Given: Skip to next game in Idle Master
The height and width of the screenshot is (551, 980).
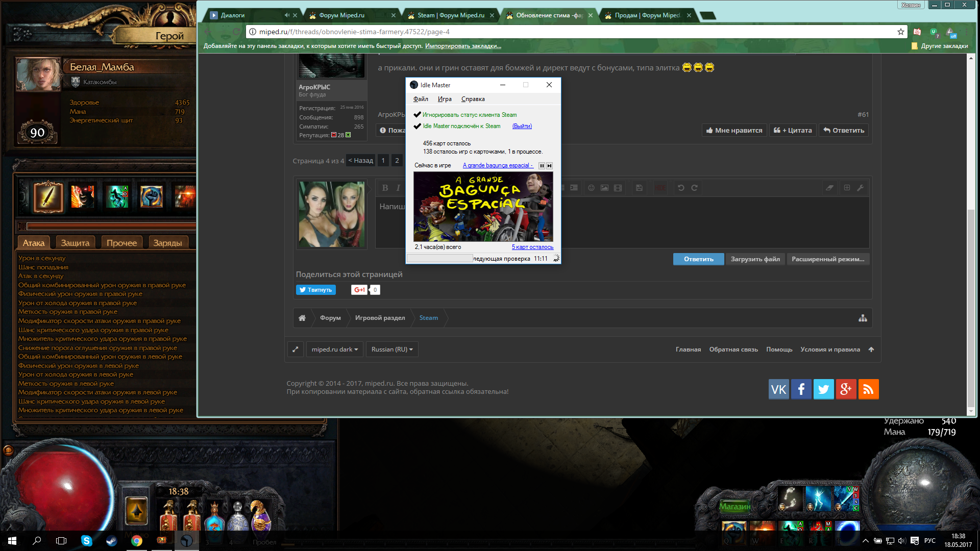Looking at the screenshot, I should point(549,166).
